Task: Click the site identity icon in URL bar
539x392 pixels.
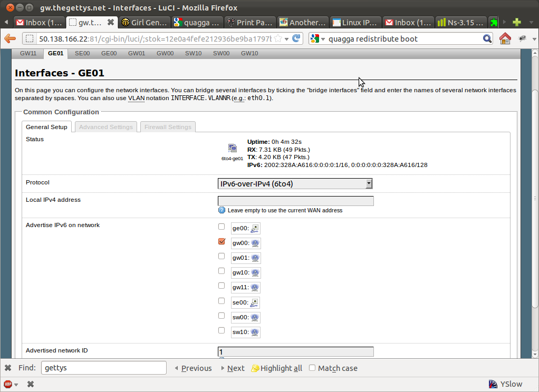Action: click(30, 38)
